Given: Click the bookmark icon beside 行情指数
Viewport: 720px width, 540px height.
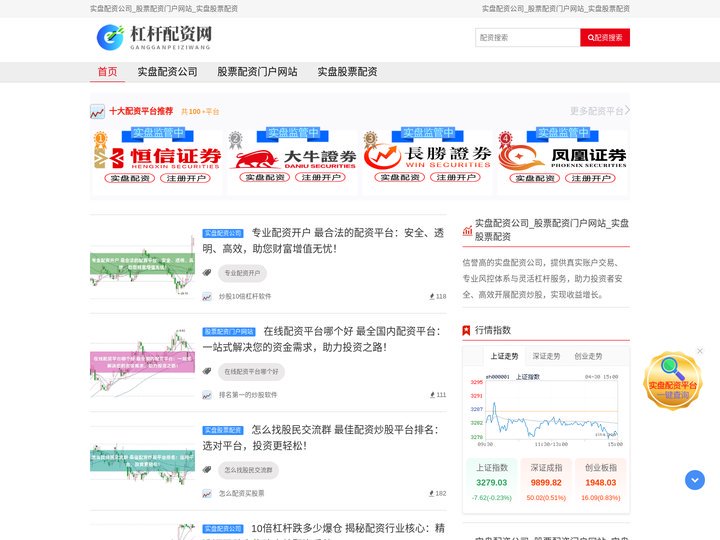Looking at the screenshot, I should [466, 330].
